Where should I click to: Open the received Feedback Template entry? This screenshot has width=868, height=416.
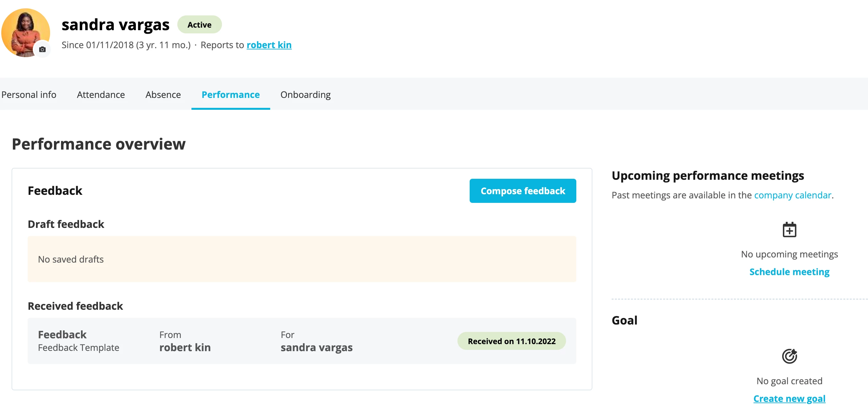pos(302,341)
